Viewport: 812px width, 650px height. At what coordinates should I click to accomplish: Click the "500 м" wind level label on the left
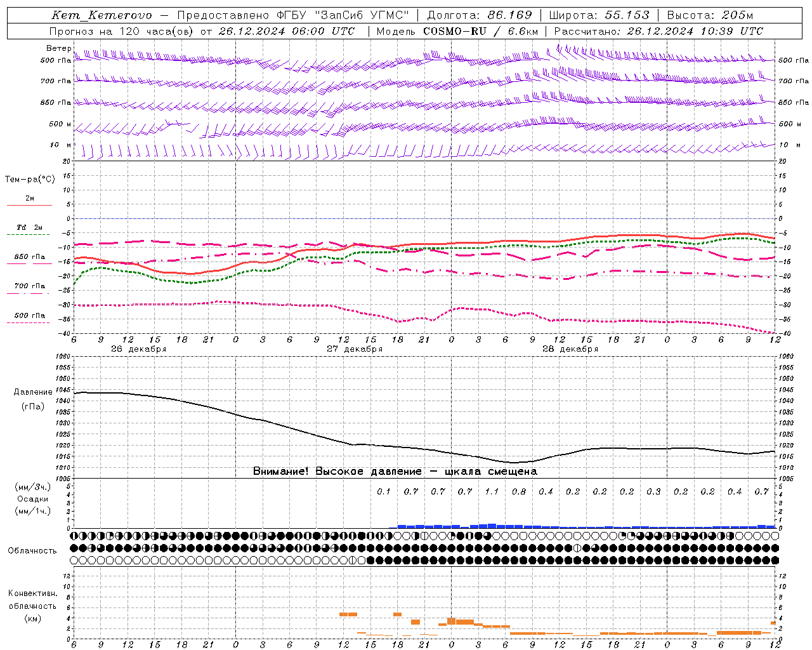coord(60,124)
